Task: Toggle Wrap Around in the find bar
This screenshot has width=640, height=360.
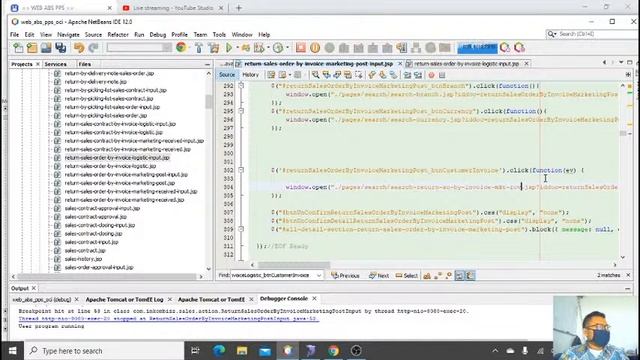Action: pyautogui.click(x=470, y=276)
